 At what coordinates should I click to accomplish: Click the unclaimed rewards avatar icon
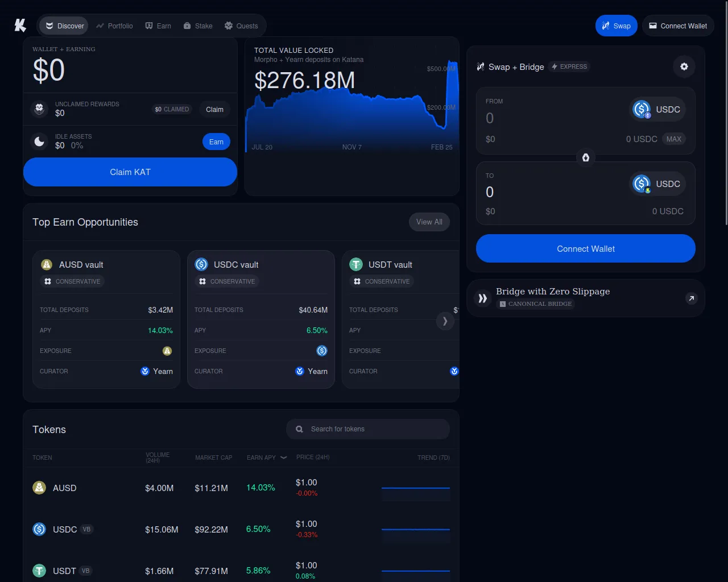coord(39,109)
